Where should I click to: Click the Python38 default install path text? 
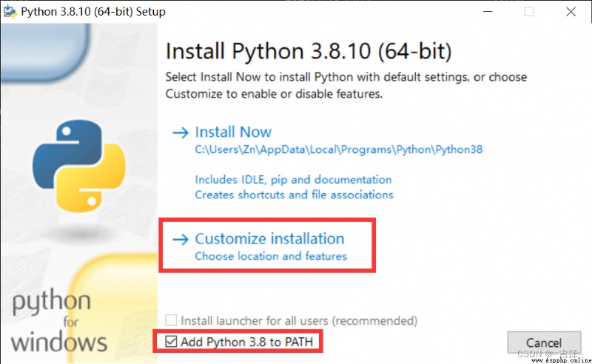point(339,149)
